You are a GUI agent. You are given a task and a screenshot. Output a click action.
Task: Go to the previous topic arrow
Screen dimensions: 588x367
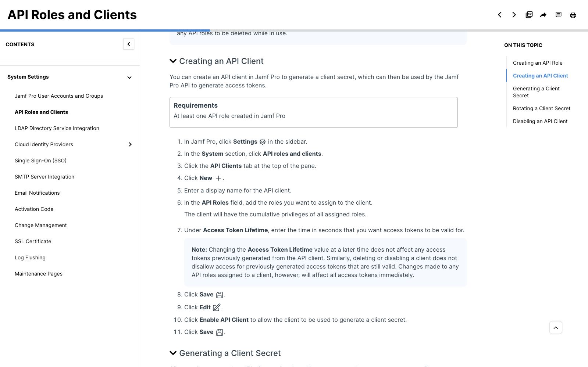pyautogui.click(x=500, y=15)
